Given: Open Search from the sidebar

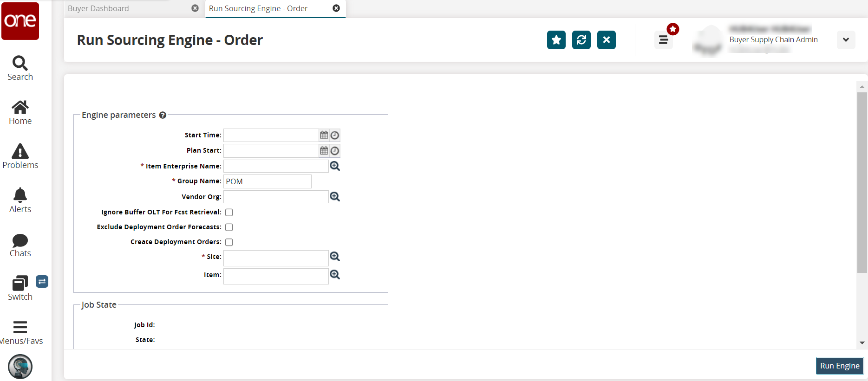Looking at the screenshot, I should pyautogui.click(x=20, y=68).
